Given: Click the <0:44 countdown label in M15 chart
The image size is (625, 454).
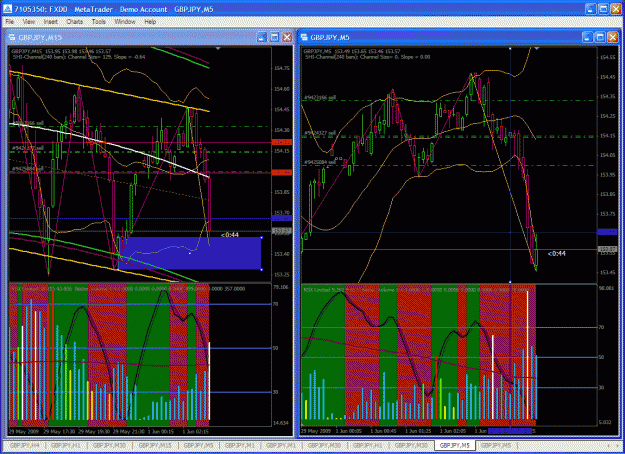Looking at the screenshot, I should point(230,235).
